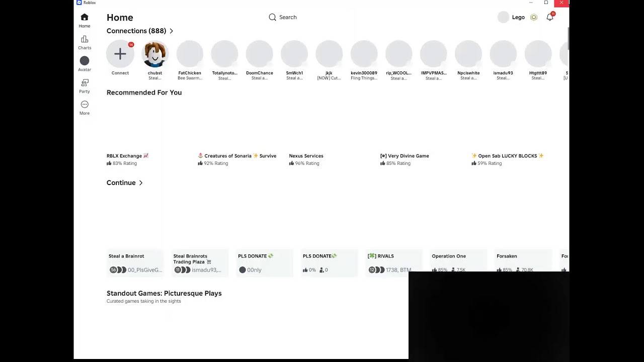Image resolution: width=644 pixels, height=362 pixels.
Task: Open Forsaken game card
Action: click(x=523, y=260)
